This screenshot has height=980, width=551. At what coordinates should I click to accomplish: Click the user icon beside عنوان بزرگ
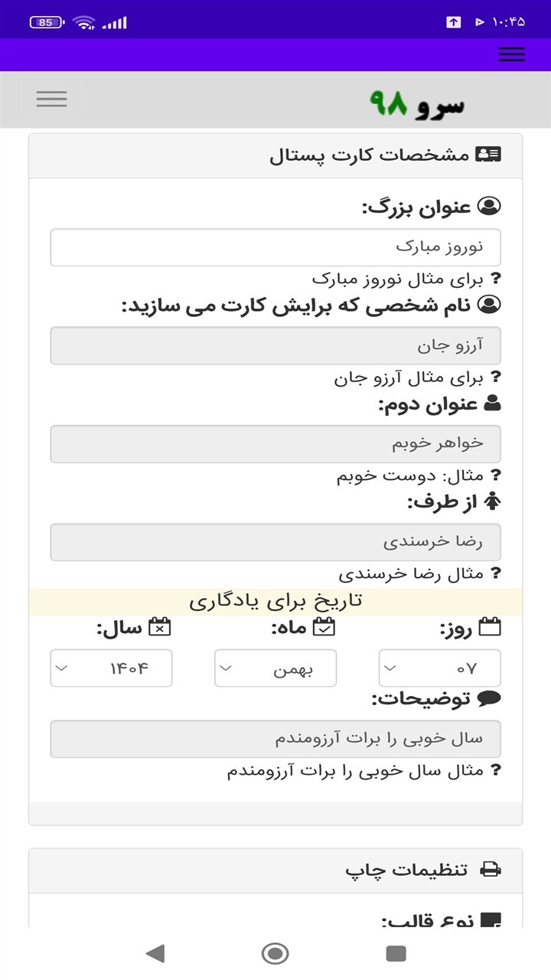489,206
